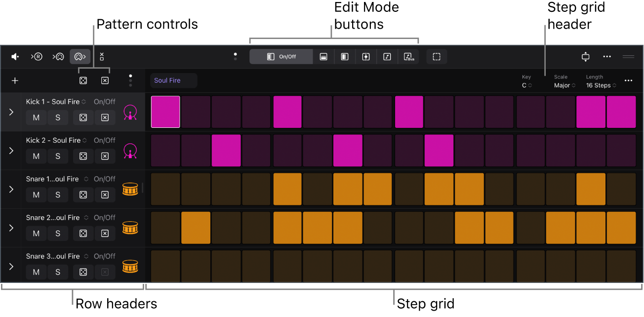This screenshot has height=317, width=644.
Task: Click the Snare 2 drum icon
Action: 129,228
